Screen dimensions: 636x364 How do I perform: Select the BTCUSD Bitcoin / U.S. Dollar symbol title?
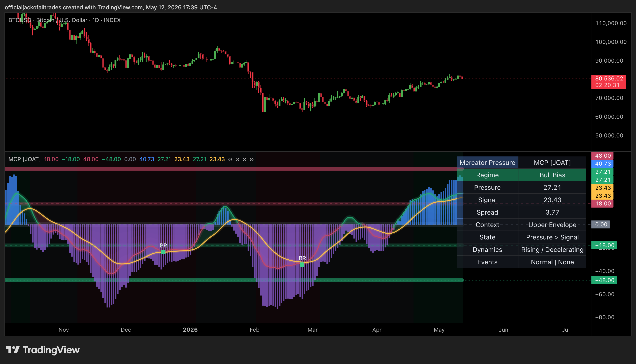coord(65,20)
